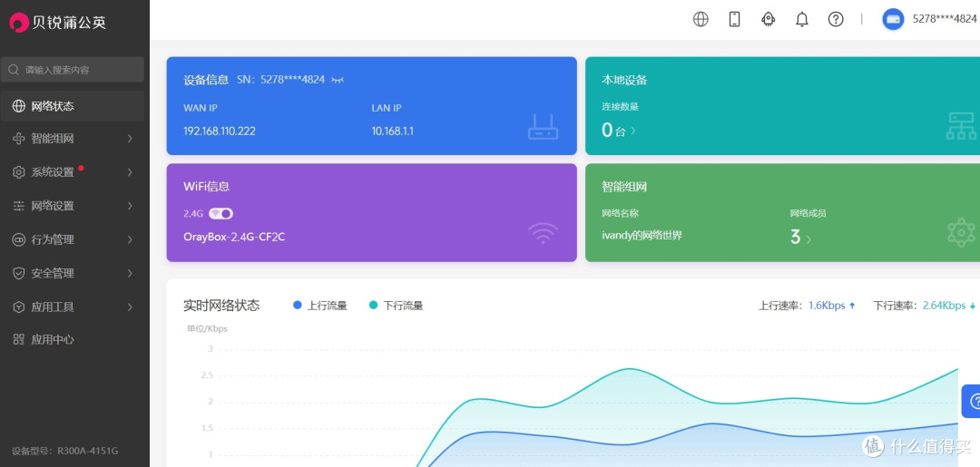Expand 行为管理 with its chevron
The height and width of the screenshot is (467, 980).
tap(130, 239)
